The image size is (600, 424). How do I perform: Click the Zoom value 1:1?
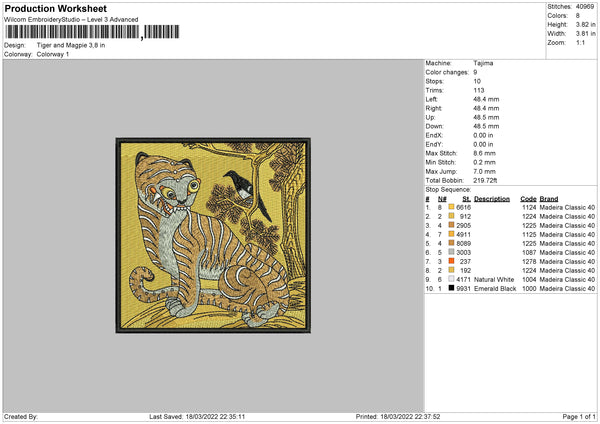[580, 42]
